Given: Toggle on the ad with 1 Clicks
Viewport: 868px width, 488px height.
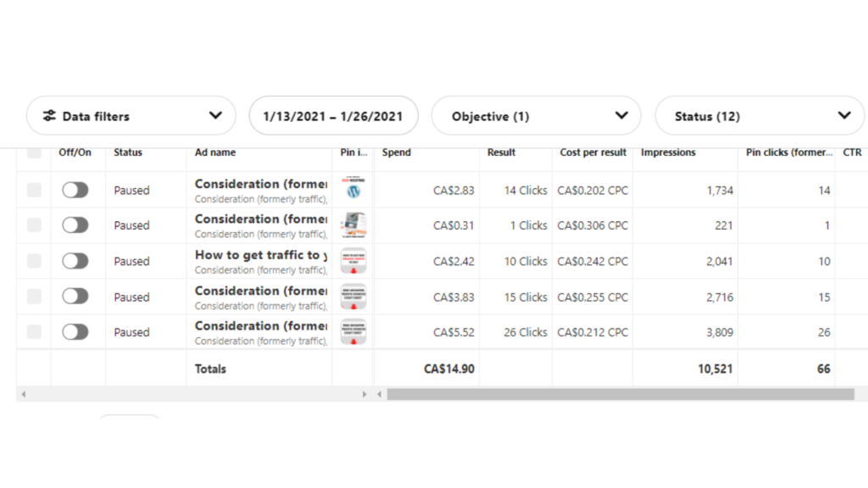Looking at the screenshot, I should point(75,225).
